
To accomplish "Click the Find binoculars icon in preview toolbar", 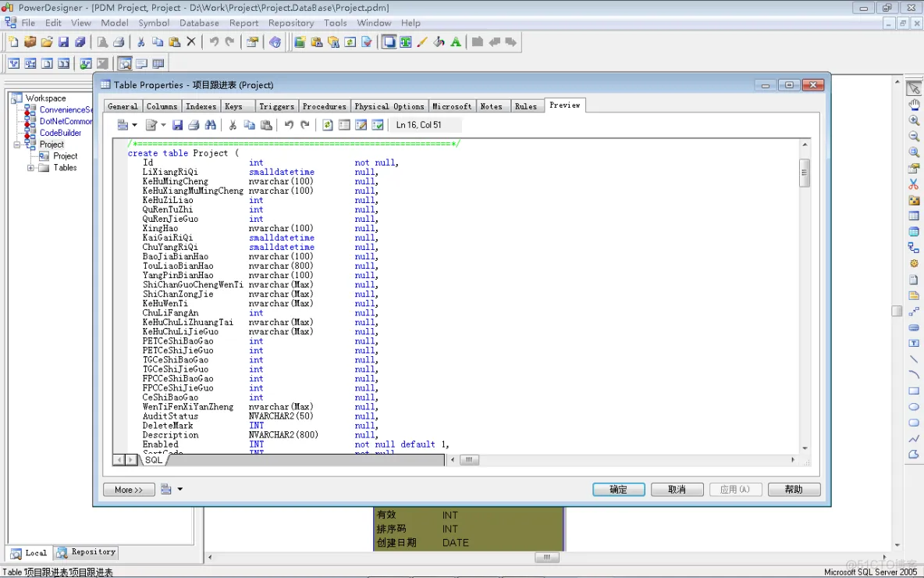I will (x=210, y=125).
